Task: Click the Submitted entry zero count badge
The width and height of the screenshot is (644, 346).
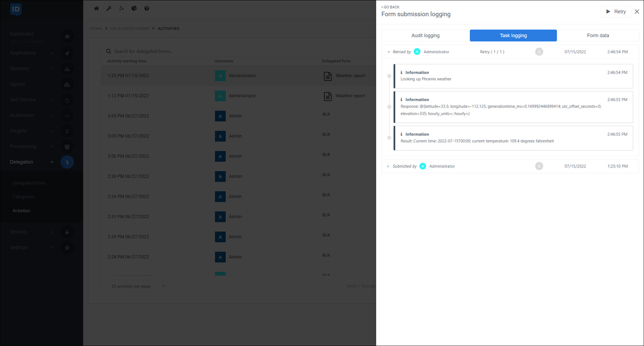Action: click(x=539, y=166)
